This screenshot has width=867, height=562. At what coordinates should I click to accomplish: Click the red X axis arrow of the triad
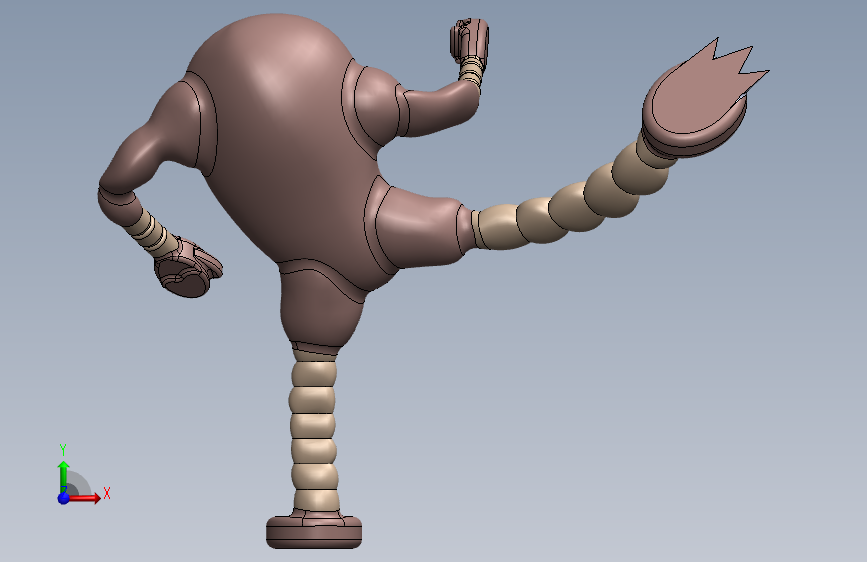(x=85, y=498)
